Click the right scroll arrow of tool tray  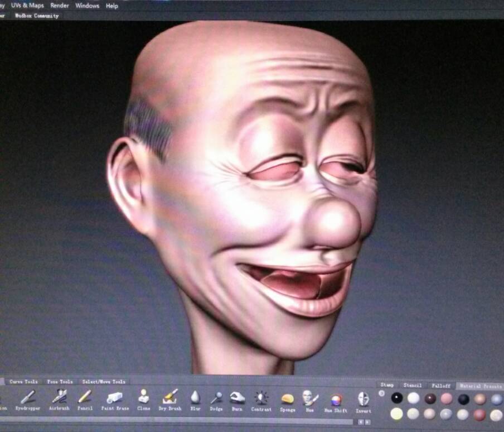(368, 422)
